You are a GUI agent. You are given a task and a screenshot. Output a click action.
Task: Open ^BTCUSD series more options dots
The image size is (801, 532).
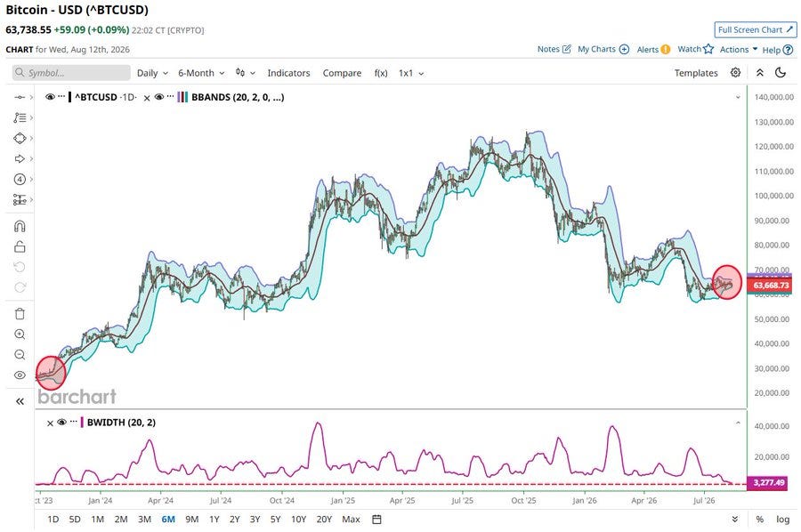[61, 96]
